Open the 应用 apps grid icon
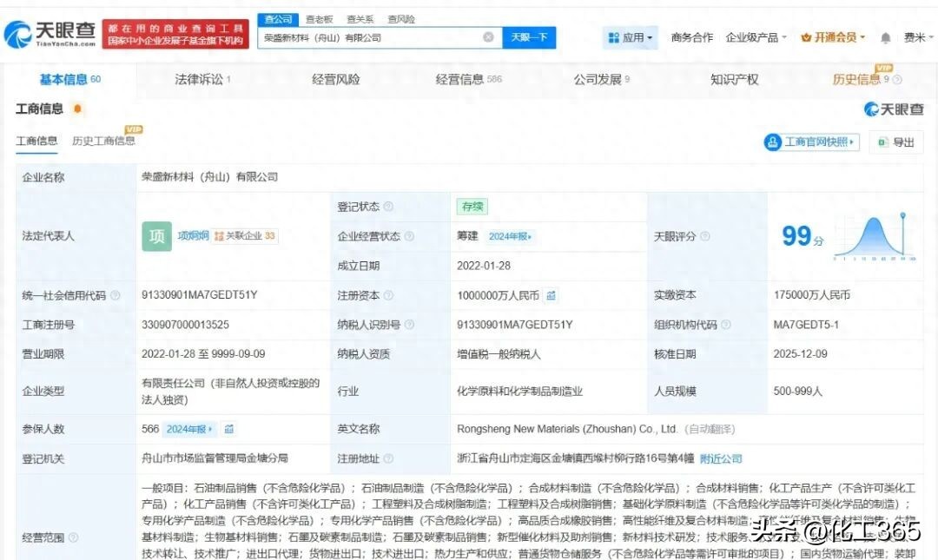938x560 pixels. [614, 37]
